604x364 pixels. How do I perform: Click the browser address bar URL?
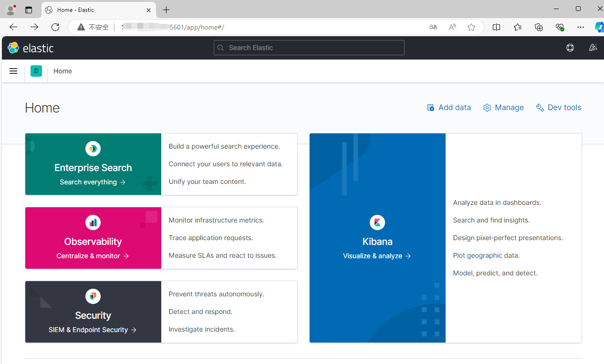pos(173,27)
